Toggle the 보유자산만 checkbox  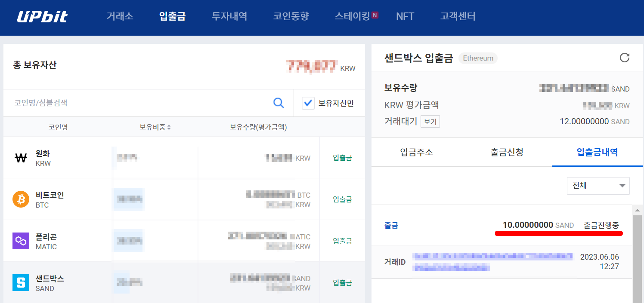click(308, 103)
